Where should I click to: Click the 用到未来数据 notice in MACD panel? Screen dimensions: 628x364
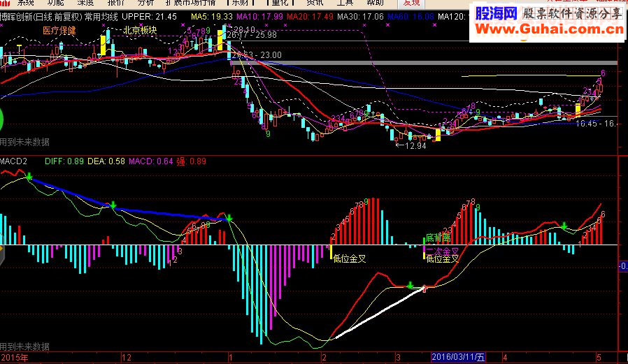point(25,347)
